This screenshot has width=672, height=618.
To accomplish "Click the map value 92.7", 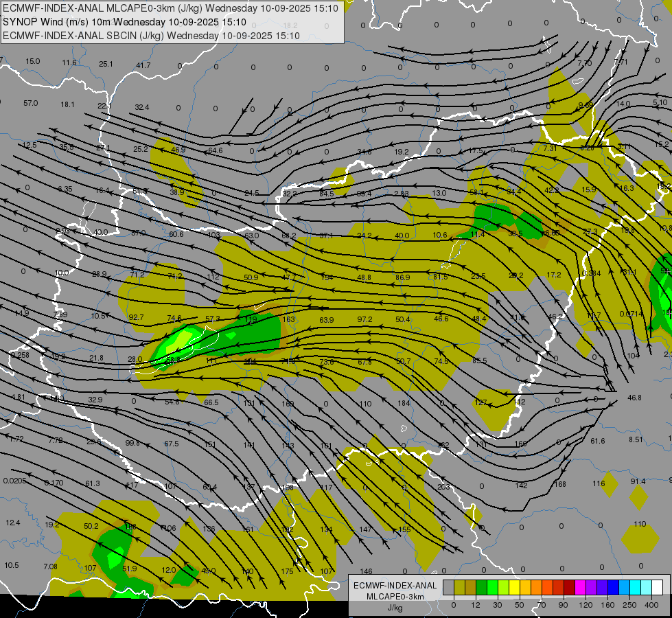I will point(136,317).
